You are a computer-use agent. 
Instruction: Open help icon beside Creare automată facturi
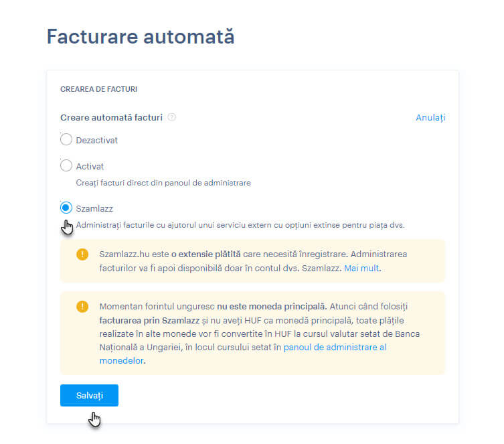pos(172,117)
